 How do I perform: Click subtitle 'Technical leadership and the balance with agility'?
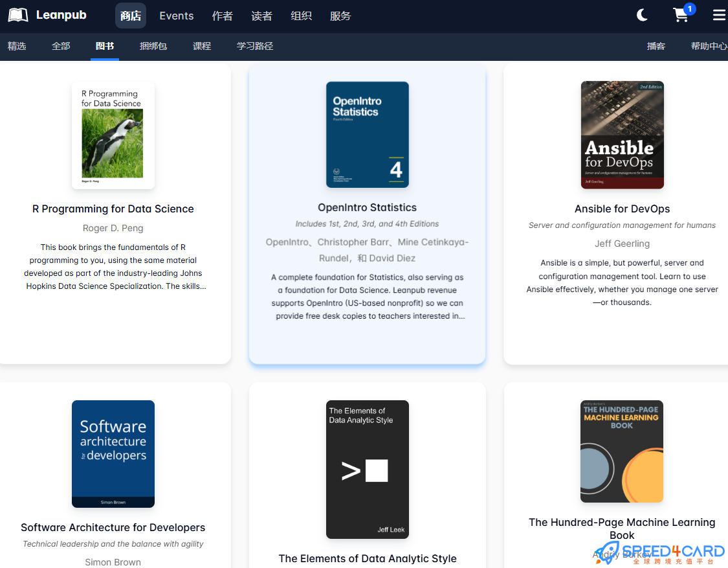tap(113, 543)
